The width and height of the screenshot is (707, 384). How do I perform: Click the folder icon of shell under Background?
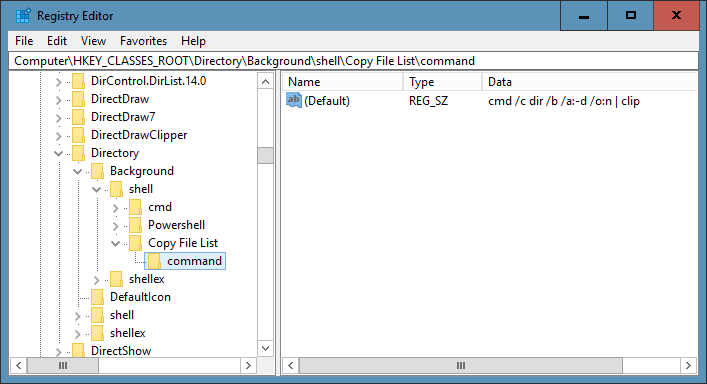point(116,189)
